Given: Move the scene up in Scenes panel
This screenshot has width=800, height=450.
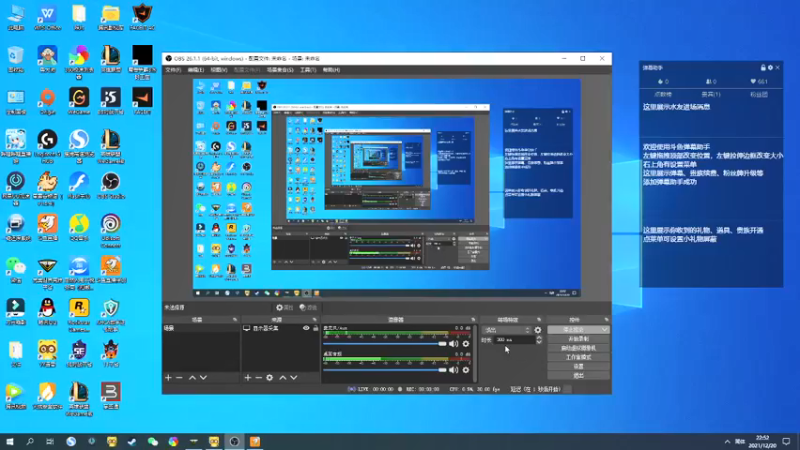Looking at the screenshot, I should point(192,378).
